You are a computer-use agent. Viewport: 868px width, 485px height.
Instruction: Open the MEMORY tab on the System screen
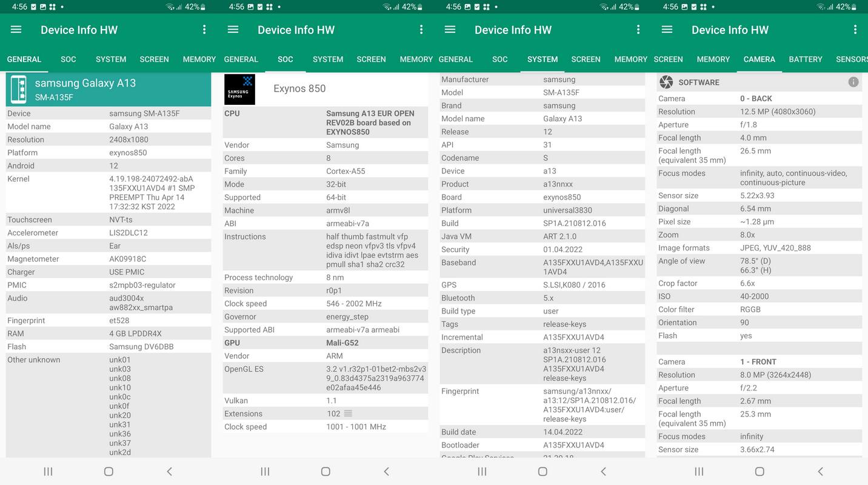[631, 59]
